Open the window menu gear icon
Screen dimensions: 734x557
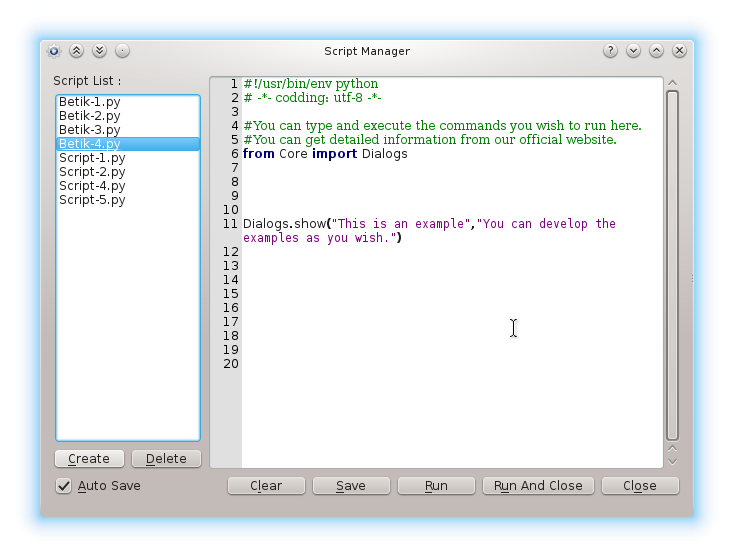(x=54, y=51)
